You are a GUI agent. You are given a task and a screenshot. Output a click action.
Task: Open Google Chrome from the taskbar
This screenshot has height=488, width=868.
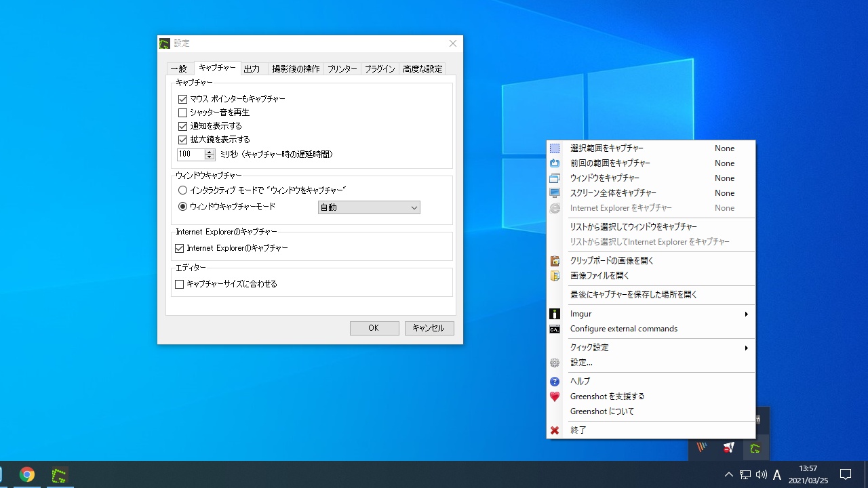pos(27,474)
